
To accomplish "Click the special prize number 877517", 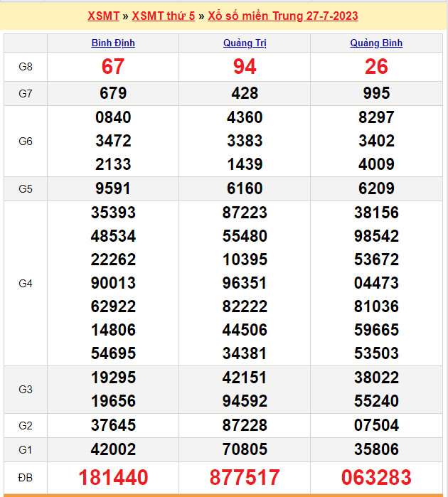I will pos(245,477).
